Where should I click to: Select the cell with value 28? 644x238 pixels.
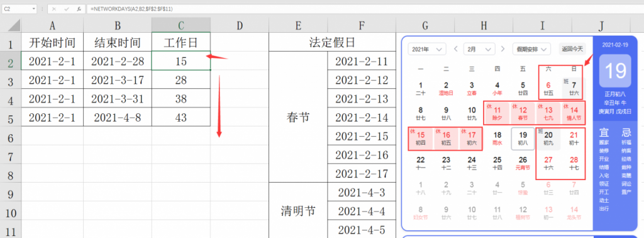181,80
